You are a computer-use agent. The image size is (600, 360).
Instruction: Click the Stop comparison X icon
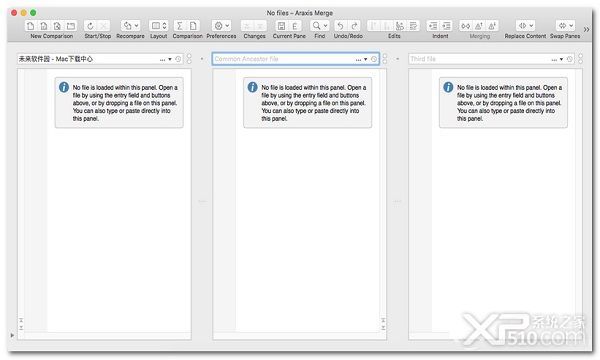click(103, 26)
